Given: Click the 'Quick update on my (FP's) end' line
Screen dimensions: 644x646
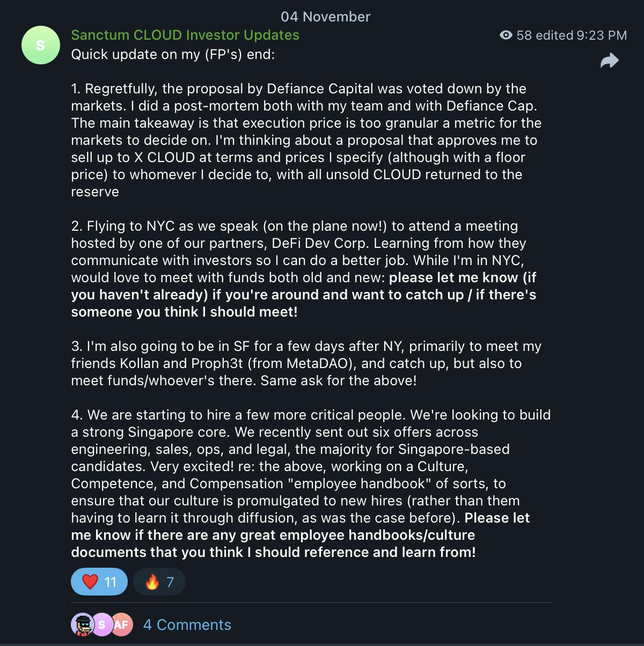Looking at the screenshot, I should [173, 54].
